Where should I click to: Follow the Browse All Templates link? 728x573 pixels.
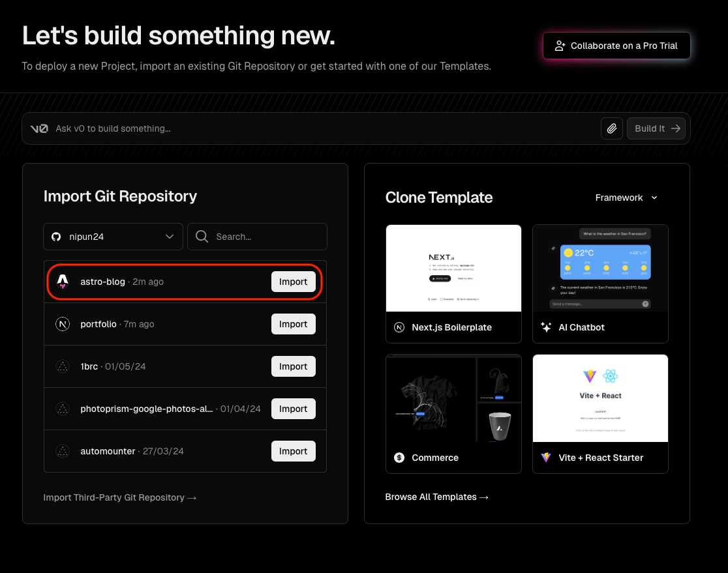click(436, 497)
